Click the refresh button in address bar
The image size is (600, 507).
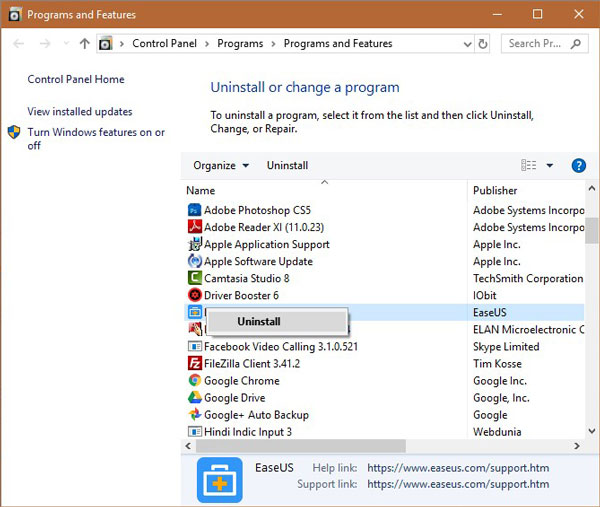click(483, 44)
